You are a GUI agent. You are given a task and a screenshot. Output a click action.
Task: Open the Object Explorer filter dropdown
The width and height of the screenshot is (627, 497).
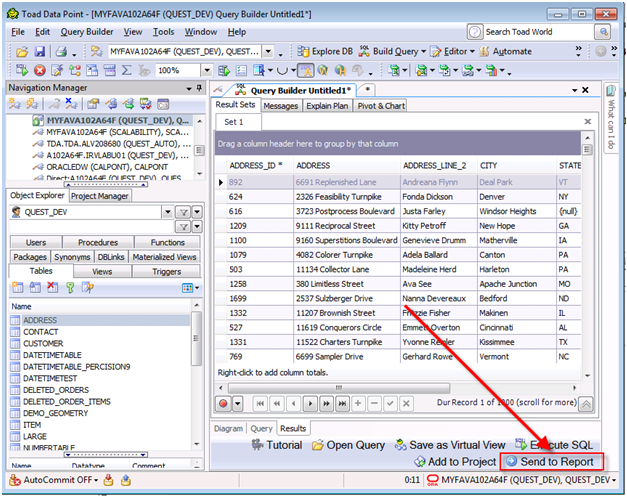click(197, 212)
